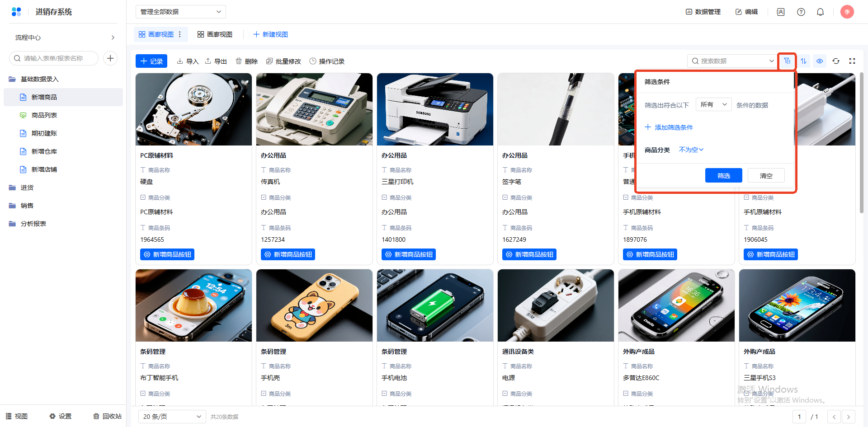Open the 管理全部数据 dropdown
The height and width of the screenshot is (427, 868).
[180, 12]
